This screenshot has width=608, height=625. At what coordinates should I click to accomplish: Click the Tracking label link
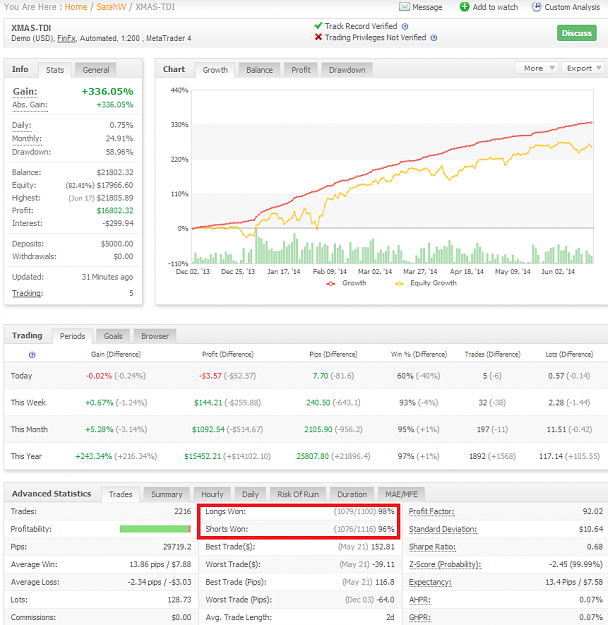[27, 293]
